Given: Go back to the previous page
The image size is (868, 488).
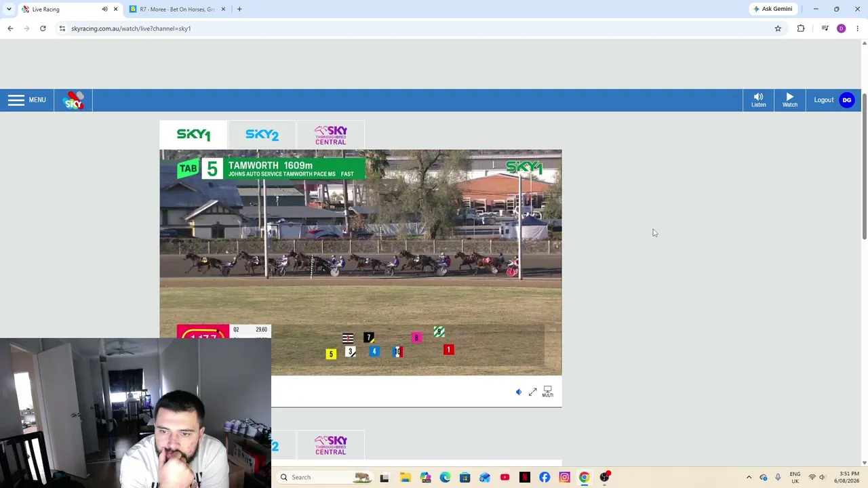Looking at the screenshot, I should [x=10, y=28].
